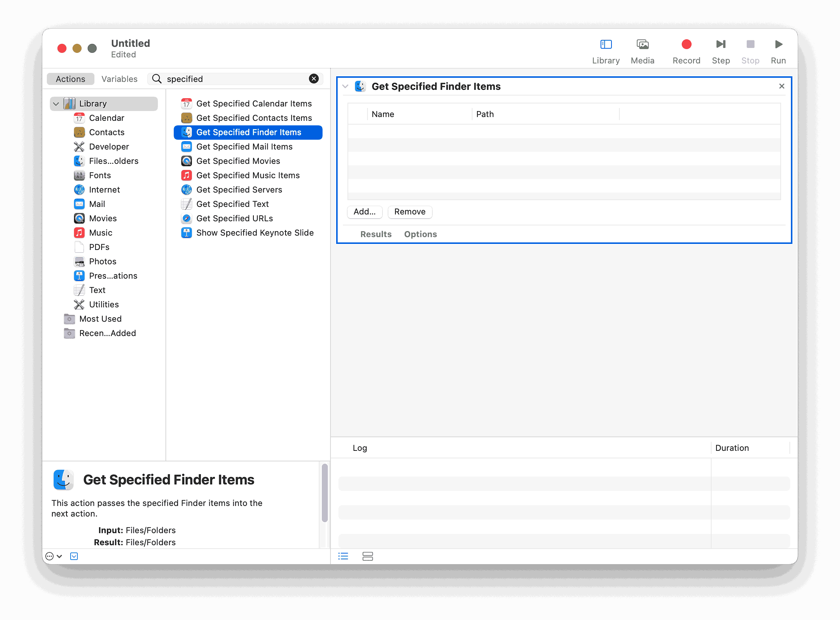Open the Results pane of the action
This screenshot has height=620, width=840.
(376, 234)
